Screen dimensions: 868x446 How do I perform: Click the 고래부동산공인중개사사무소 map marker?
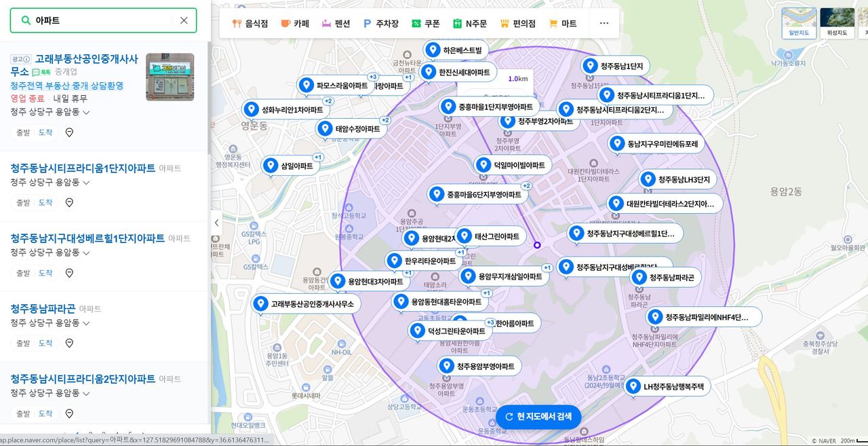pos(306,304)
